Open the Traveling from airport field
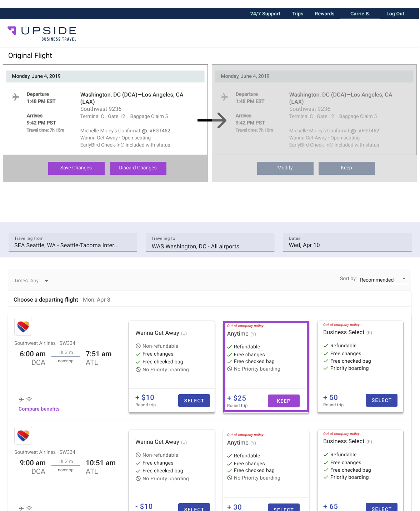The width and height of the screenshot is (420, 511). [73, 242]
